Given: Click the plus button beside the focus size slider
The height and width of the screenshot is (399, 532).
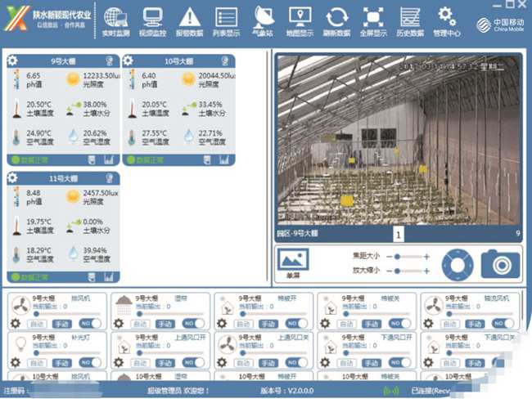Looking at the screenshot, I should pyautogui.click(x=426, y=257).
